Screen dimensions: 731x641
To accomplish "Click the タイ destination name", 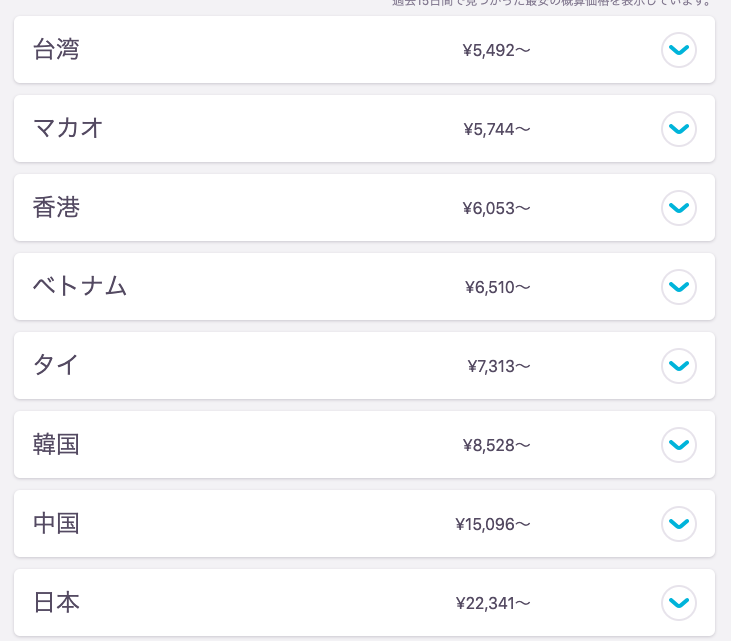I will pyautogui.click(x=56, y=365).
